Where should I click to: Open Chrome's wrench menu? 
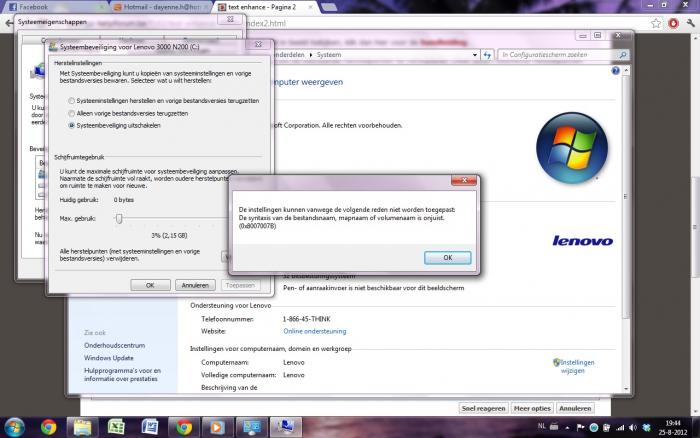(x=691, y=23)
